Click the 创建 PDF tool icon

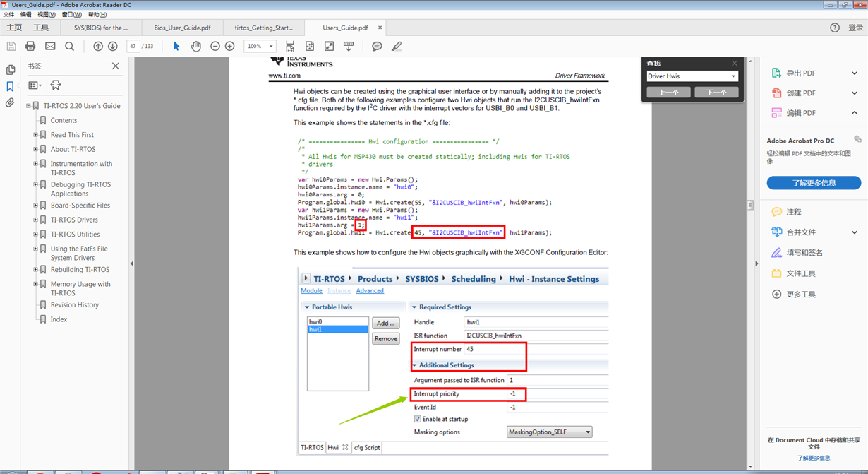click(x=776, y=93)
